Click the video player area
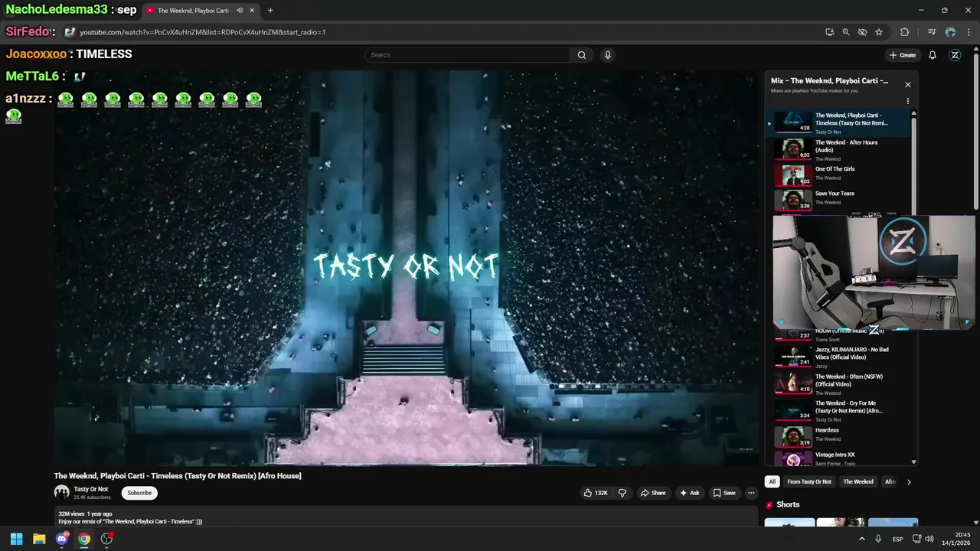 406,268
